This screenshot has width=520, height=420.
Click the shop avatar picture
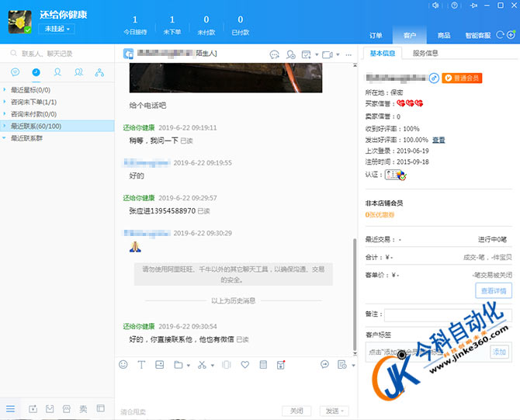19,22
